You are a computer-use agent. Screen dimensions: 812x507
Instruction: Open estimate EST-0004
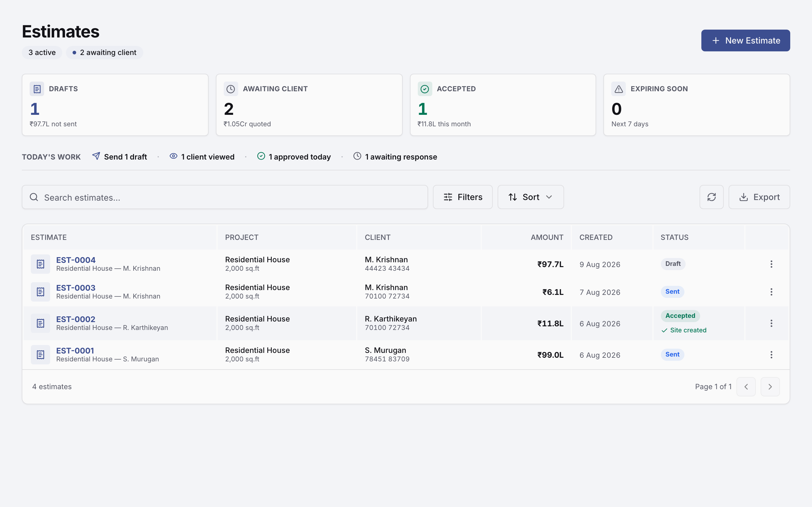click(x=76, y=260)
